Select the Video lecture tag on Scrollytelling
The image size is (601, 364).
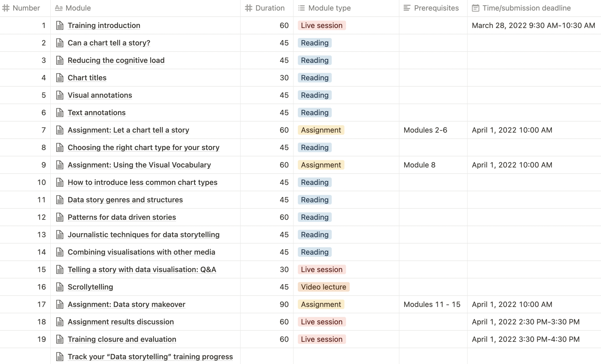tap(323, 287)
